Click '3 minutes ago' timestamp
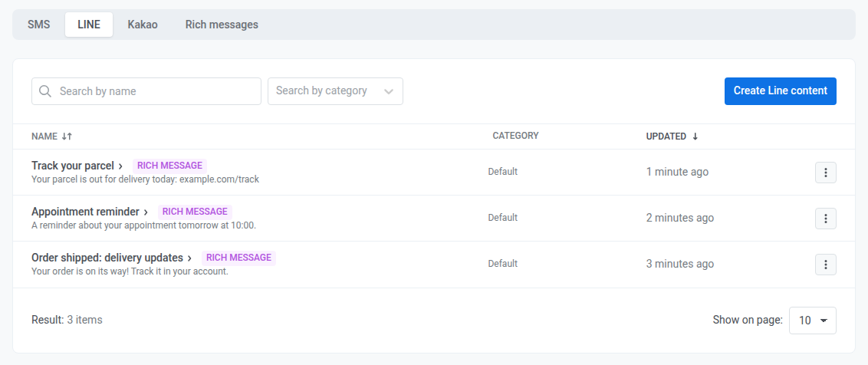The height and width of the screenshot is (365, 868). pos(680,264)
